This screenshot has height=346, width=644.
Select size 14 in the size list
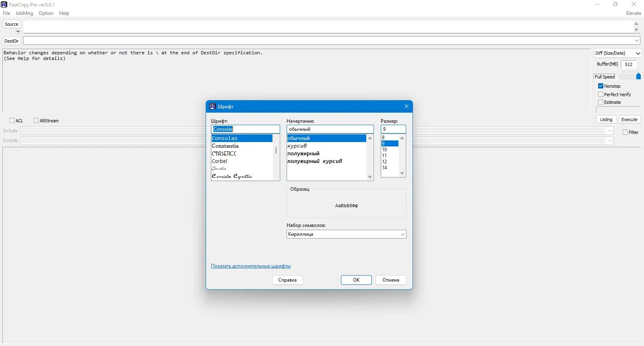coord(390,167)
